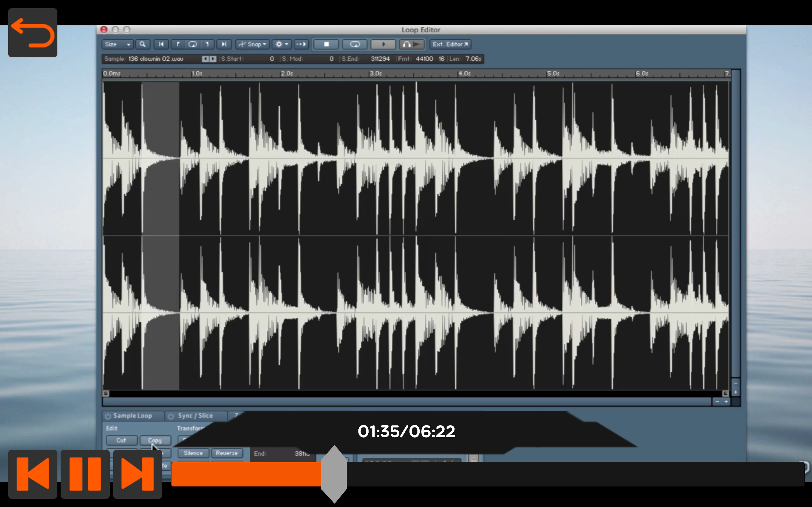Click the stop playback square button

[x=326, y=44]
